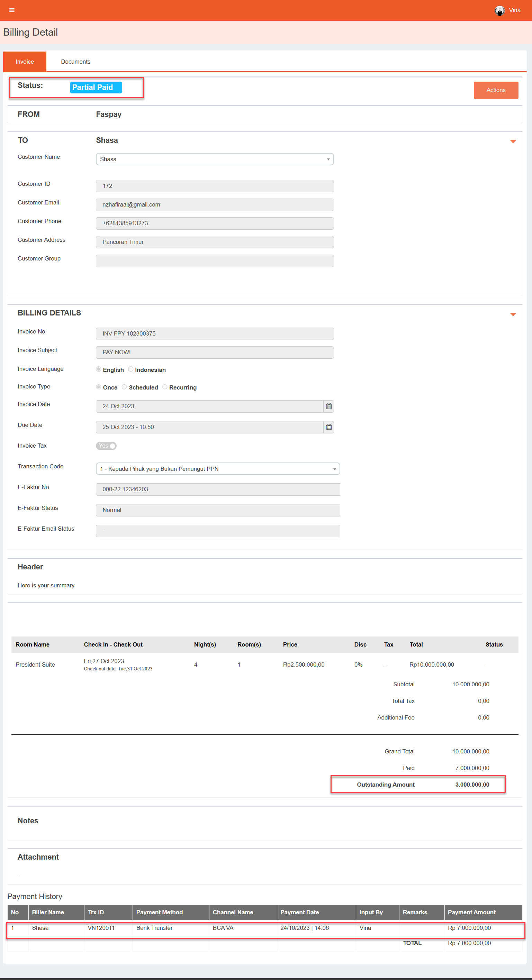Select English invoice language
The width and height of the screenshot is (532, 980).
point(99,369)
